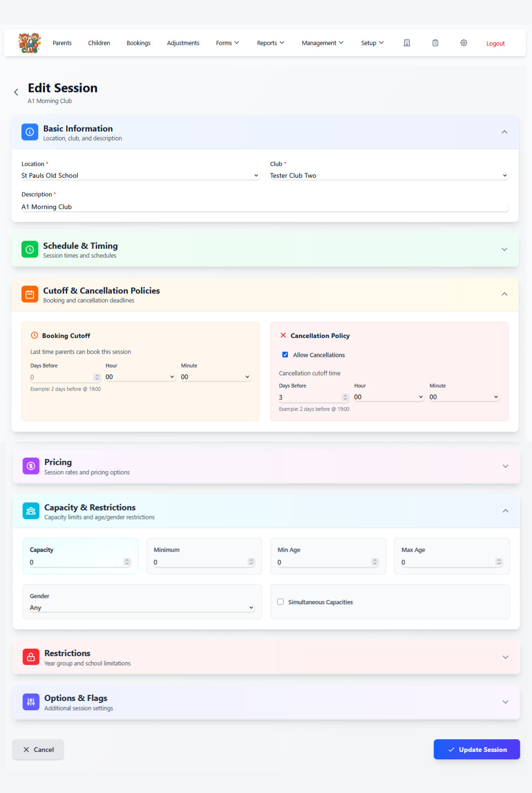Viewport: 532px width, 793px height.
Task: Click the Demo Club logo
Action: point(29,43)
